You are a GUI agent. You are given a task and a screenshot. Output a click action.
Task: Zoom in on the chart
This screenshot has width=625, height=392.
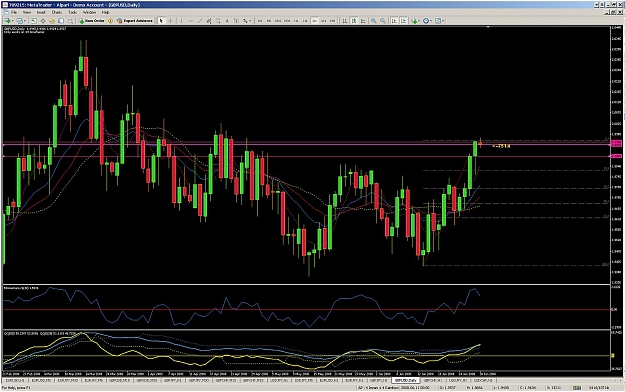pyautogui.click(x=373, y=21)
